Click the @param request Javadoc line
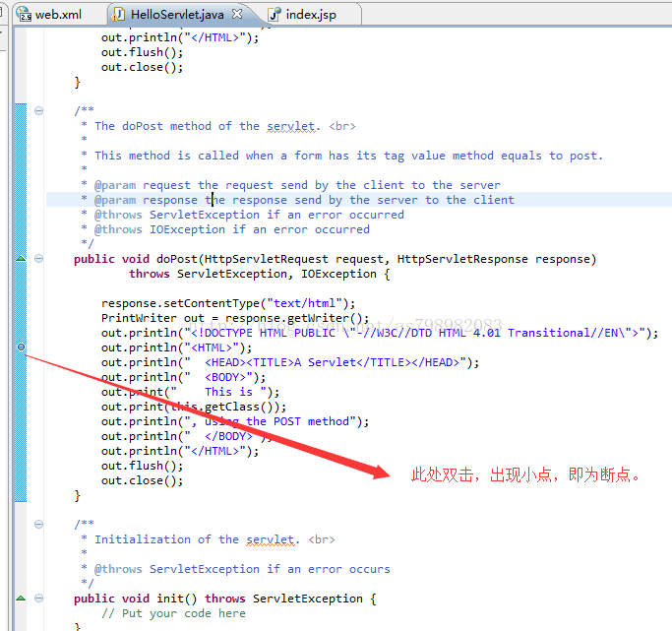This screenshot has height=631, width=672. 290,185
